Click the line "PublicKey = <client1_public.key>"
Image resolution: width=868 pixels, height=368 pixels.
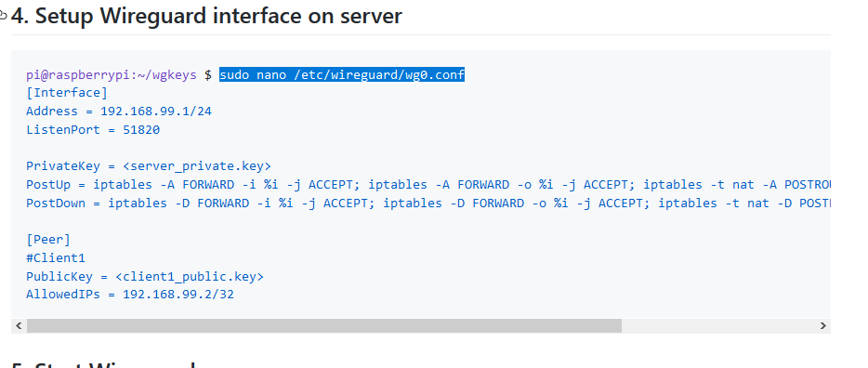(145, 276)
